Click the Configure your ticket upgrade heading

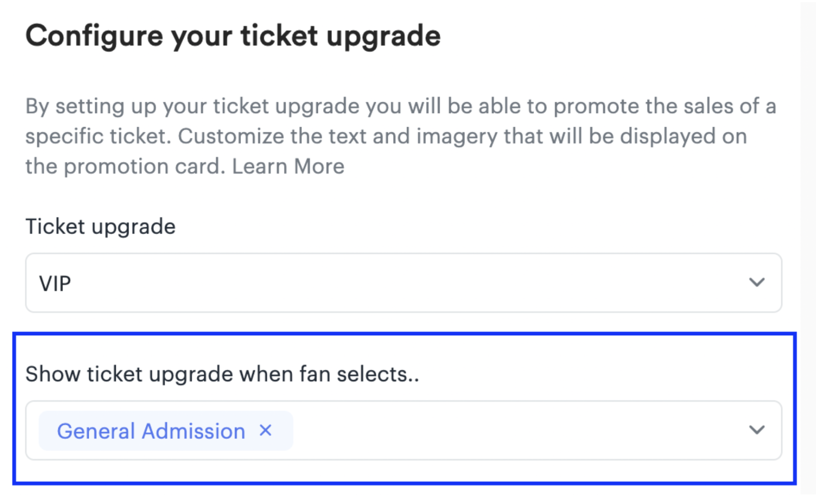pyautogui.click(x=233, y=35)
